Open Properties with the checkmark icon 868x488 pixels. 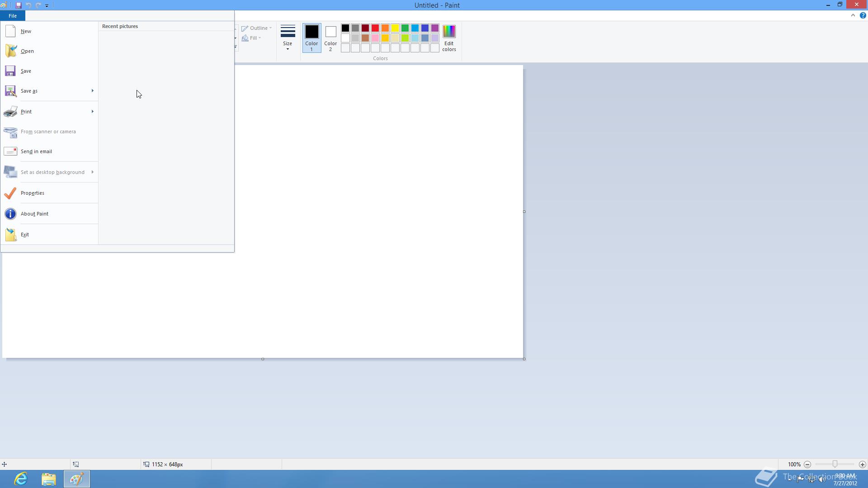10,193
